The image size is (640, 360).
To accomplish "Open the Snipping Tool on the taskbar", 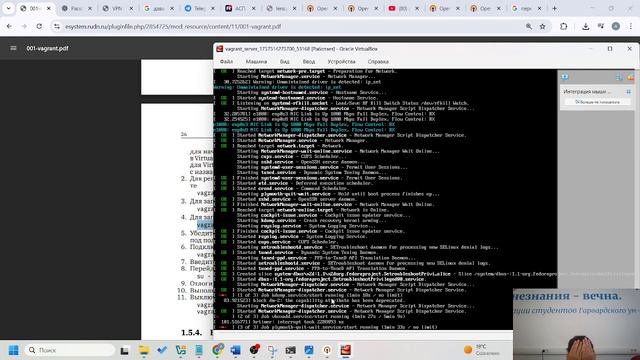I will [272, 350].
